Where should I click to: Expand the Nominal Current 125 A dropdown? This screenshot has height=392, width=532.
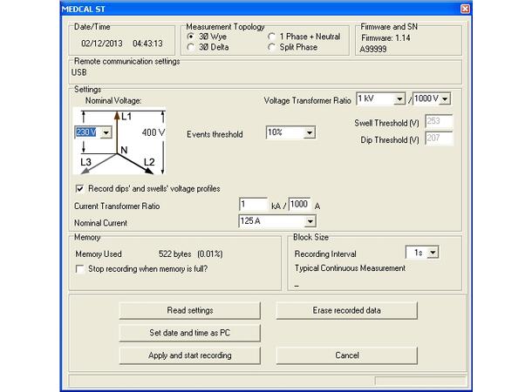tap(310, 221)
